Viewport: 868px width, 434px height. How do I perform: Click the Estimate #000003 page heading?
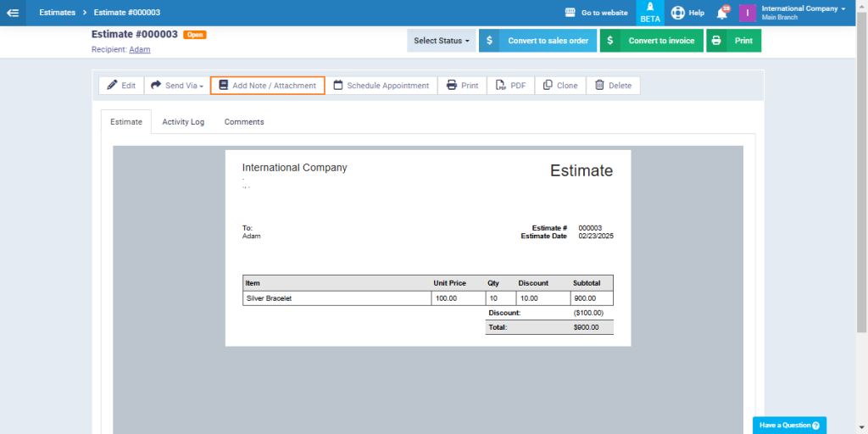pyautogui.click(x=135, y=34)
